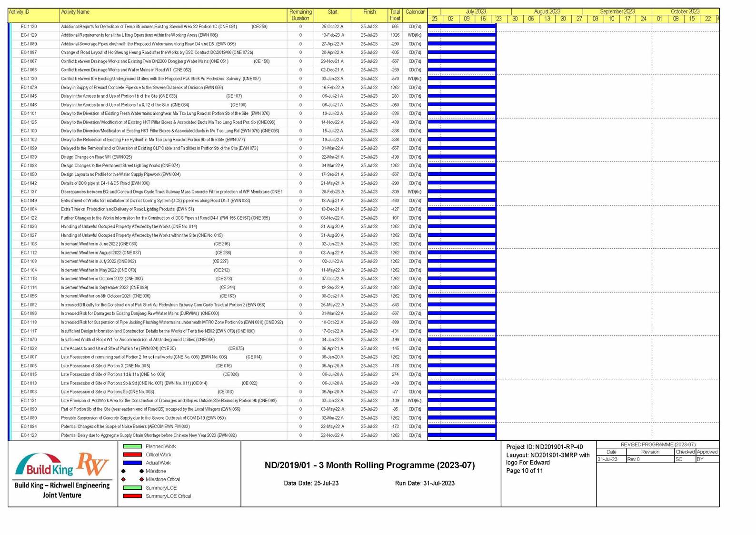Sort by the Total Float column header
The height and width of the screenshot is (535, 756).
395,15
